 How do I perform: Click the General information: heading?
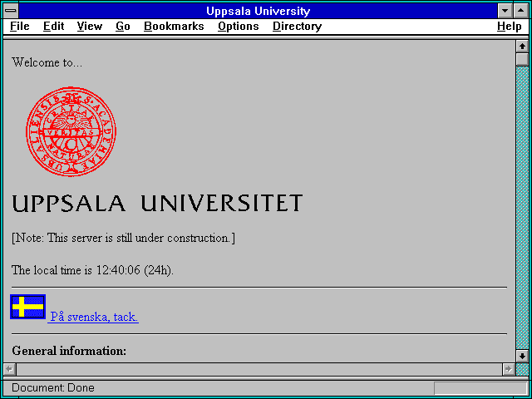[x=69, y=351]
